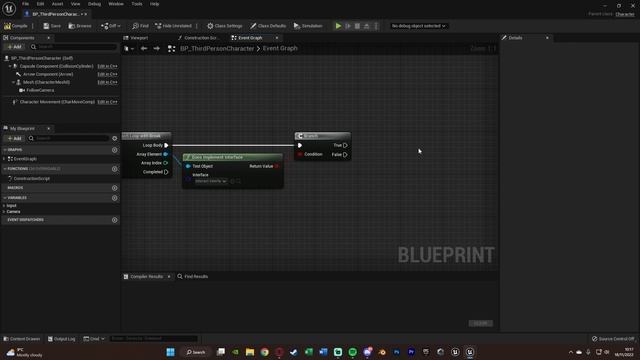Expand the Input variables category

tap(4, 206)
